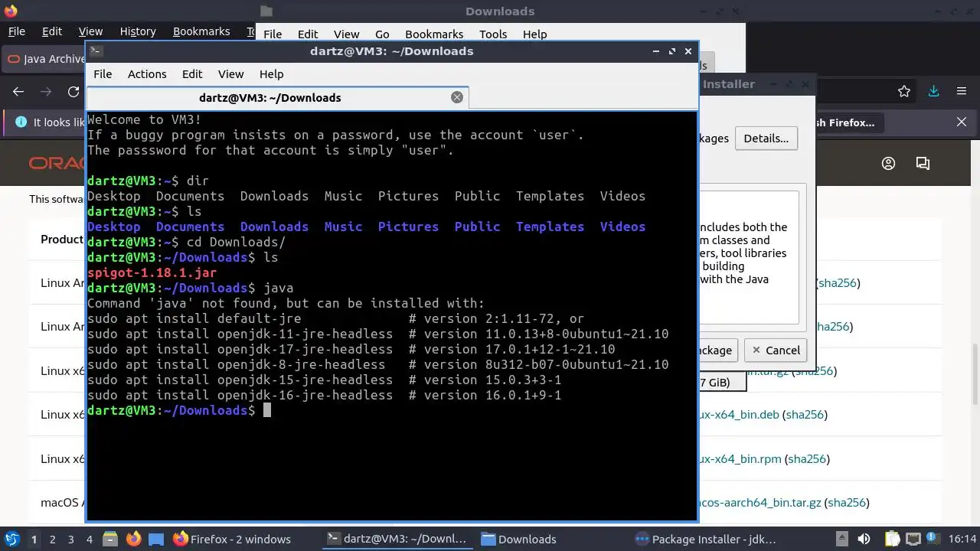Open Oracle chat icon
980x551 pixels.
[923, 163]
